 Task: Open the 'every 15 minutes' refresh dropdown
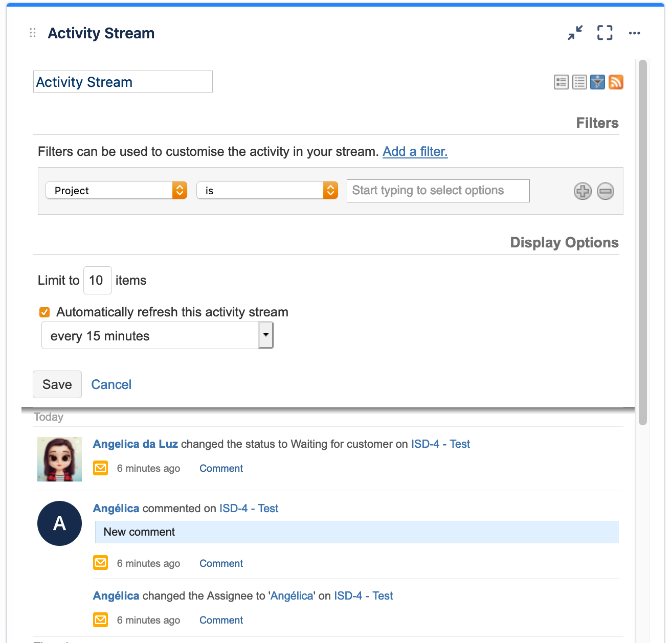[x=266, y=335]
